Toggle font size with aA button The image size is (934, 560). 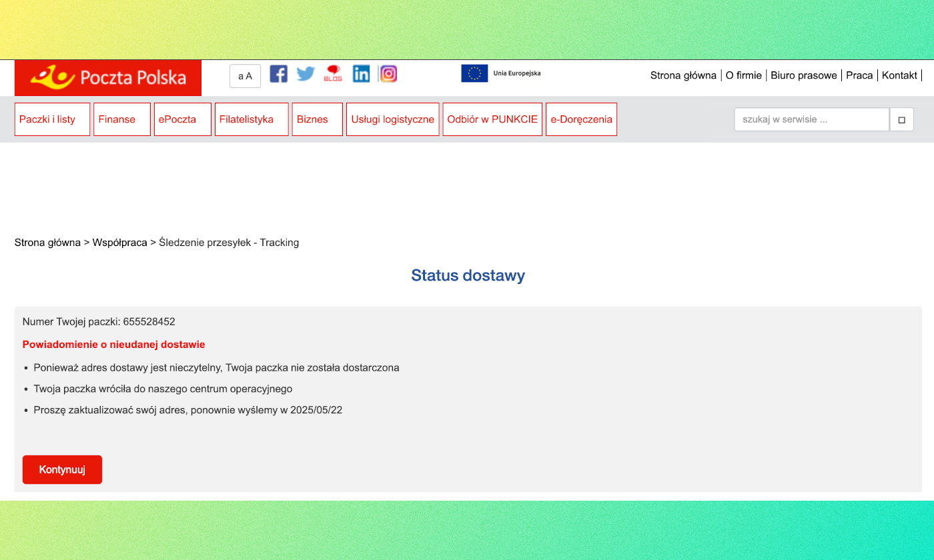pyautogui.click(x=245, y=76)
